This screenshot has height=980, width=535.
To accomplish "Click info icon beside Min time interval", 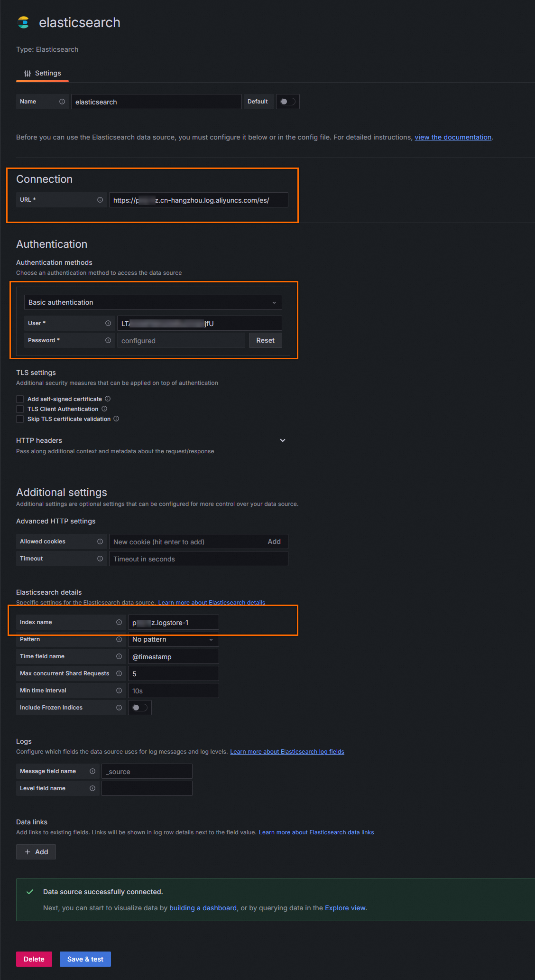I will [x=119, y=691].
